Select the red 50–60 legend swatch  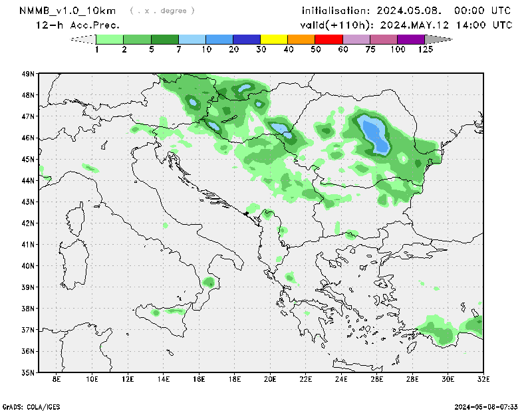329,39
